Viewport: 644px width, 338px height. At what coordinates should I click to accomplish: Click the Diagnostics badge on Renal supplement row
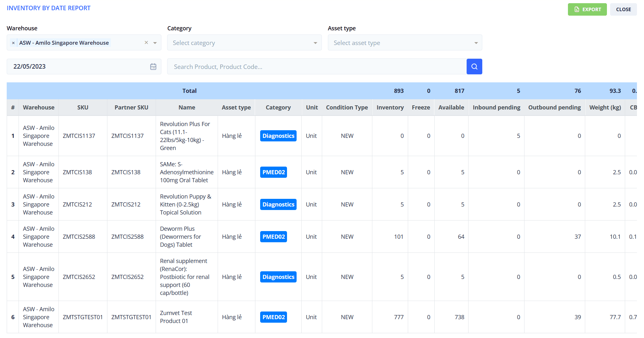pos(278,277)
